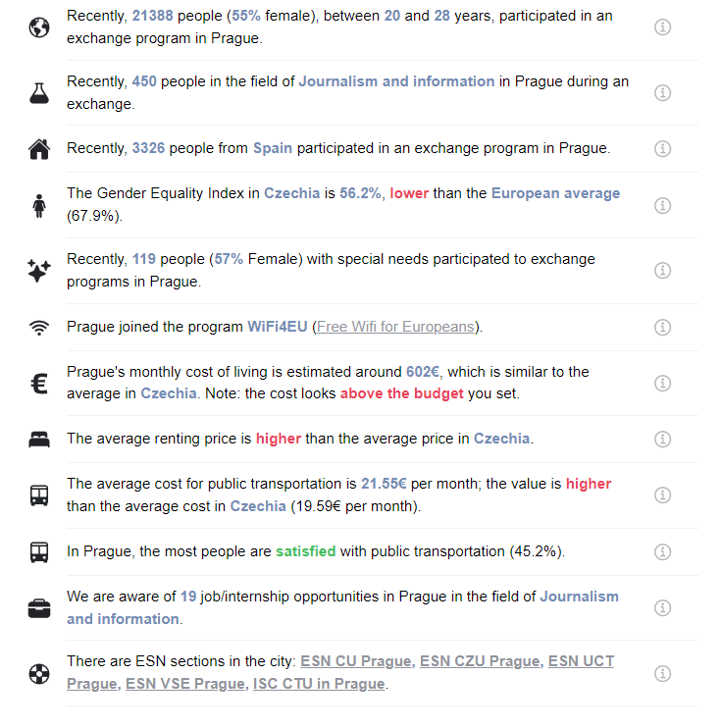Click info icon for special needs row
Image resolution: width=721 pixels, height=728 pixels.
(x=662, y=270)
